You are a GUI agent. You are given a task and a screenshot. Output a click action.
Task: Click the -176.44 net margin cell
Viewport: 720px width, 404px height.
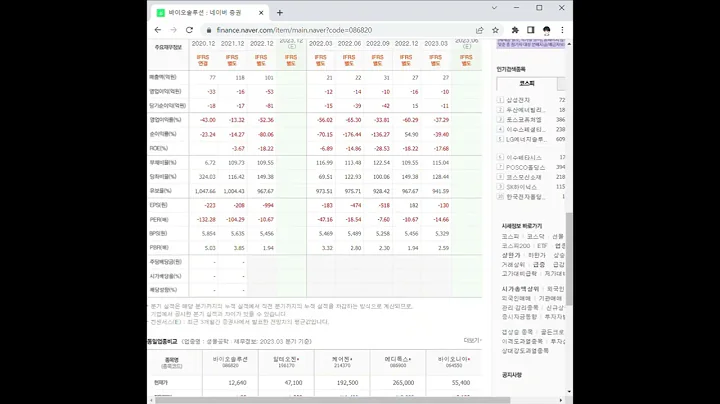(x=352, y=135)
